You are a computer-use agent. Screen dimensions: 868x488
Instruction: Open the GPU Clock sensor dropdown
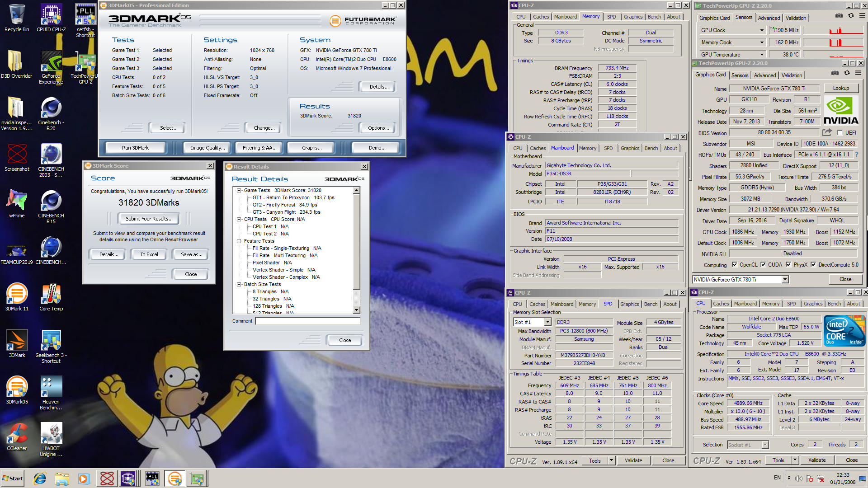click(x=762, y=30)
